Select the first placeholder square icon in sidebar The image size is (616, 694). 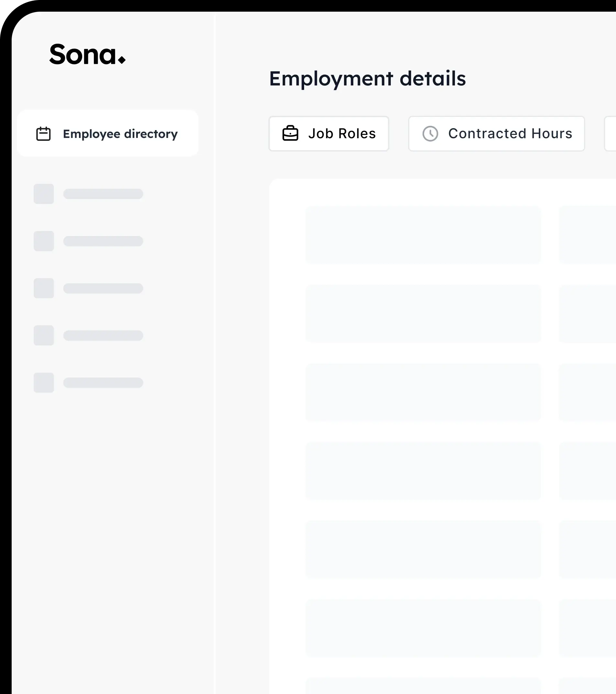(44, 194)
